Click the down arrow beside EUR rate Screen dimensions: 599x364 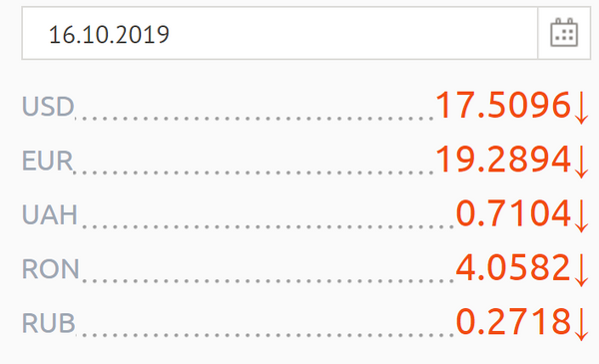tap(581, 162)
